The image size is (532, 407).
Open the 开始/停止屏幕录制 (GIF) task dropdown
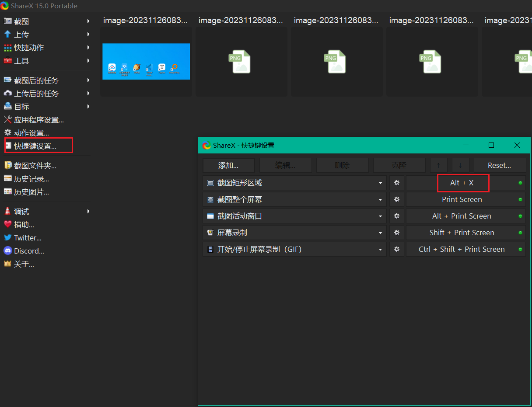tap(381, 250)
